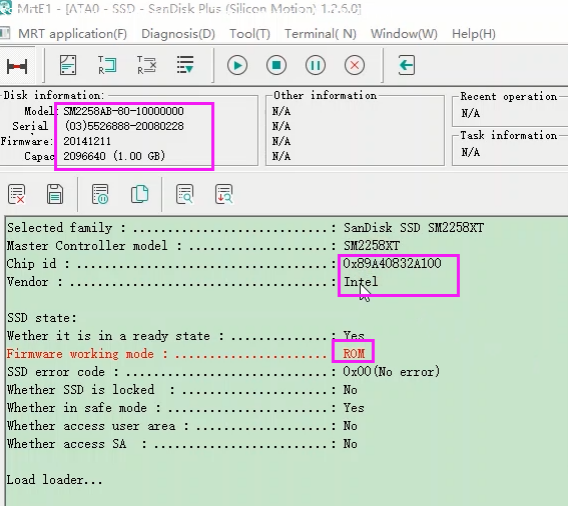This screenshot has height=506, width=568.
Task: Find next in log icon
Action: pos(224,194)
